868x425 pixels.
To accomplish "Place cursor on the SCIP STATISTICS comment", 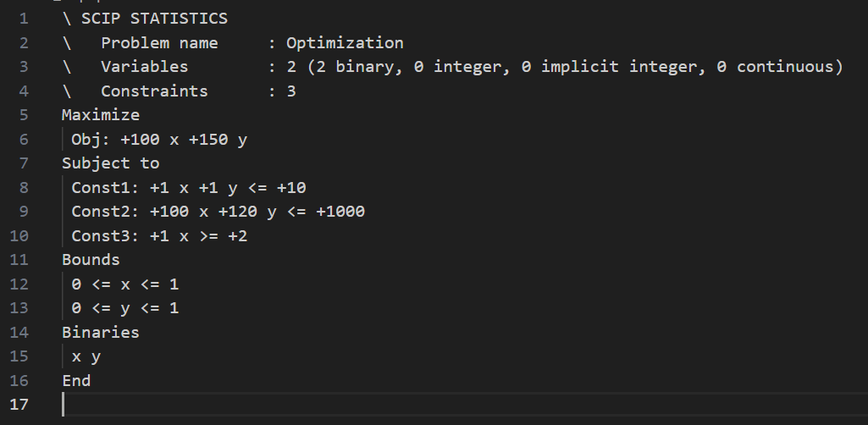I will [x=154, y=19].
